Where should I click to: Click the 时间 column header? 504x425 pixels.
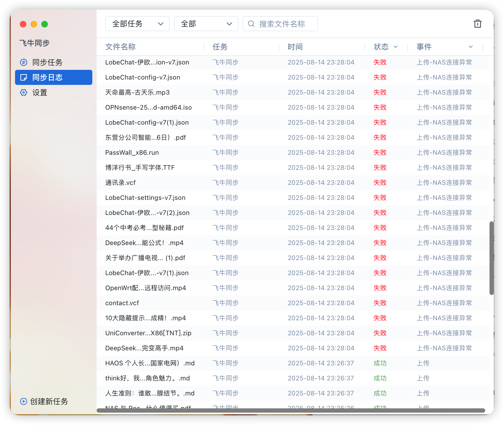coord(295,47)
